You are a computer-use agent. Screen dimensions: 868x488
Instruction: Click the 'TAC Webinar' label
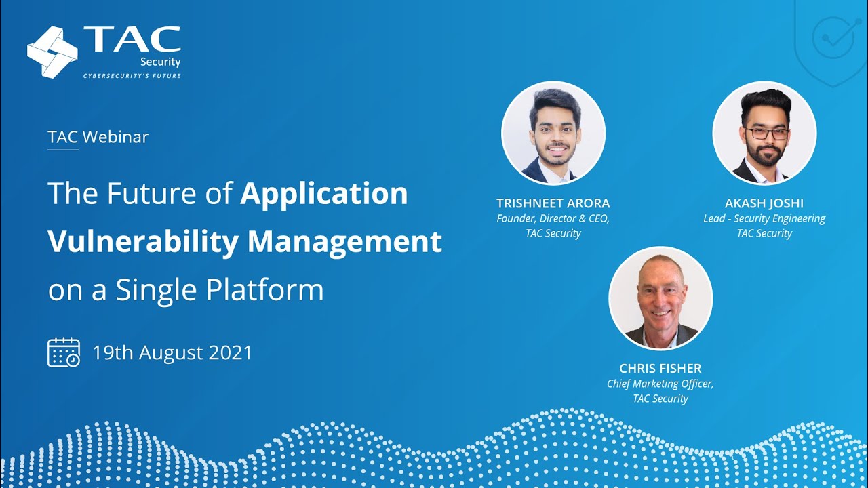(x=98, y=136)
